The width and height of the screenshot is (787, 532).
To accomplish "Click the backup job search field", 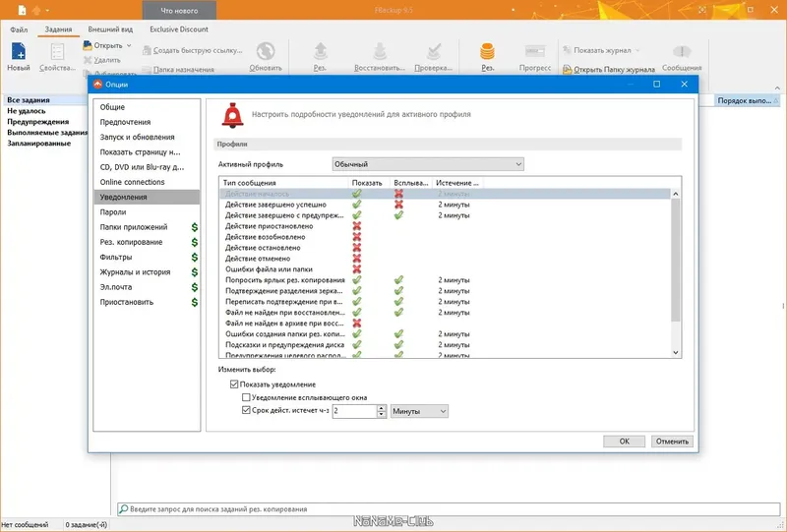I will click(449, 509).
